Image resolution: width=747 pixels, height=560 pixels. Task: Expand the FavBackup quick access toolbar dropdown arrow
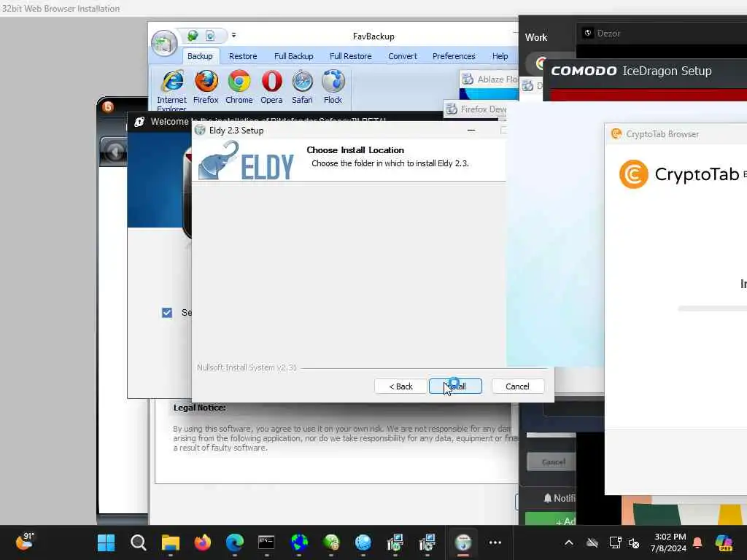pyautogui.click(x=233, y=35)
